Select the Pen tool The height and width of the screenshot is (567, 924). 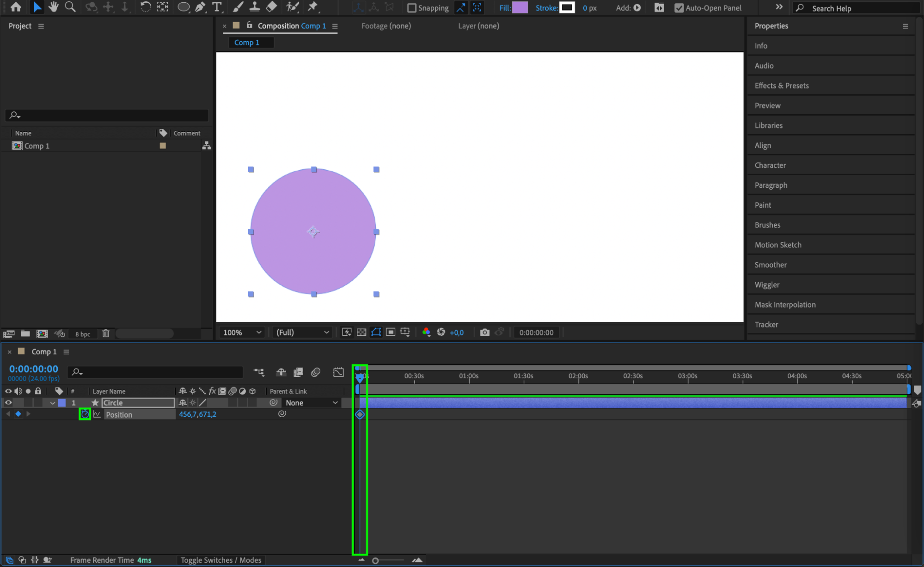(x=200, y=7)
